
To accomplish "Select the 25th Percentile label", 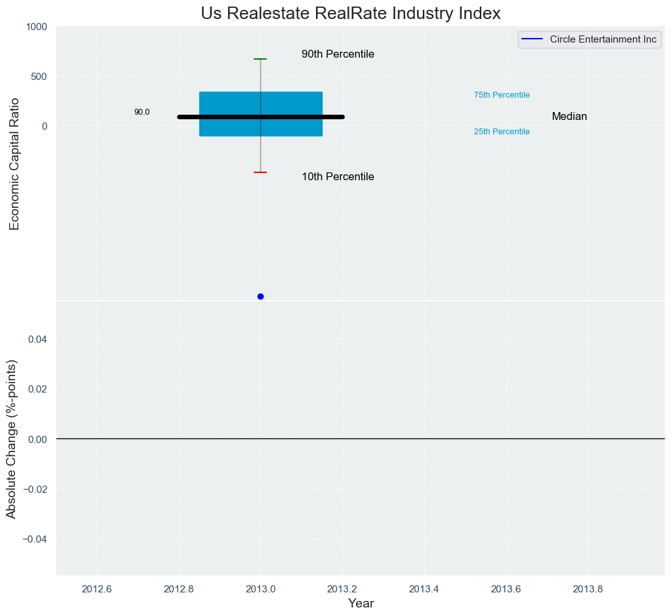I will click(x=502, y=132).
